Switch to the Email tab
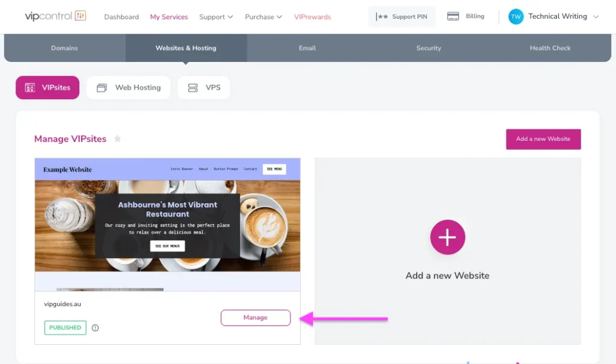Image resolution: width=616 pixels, height=364 pixels. [307, 48]
